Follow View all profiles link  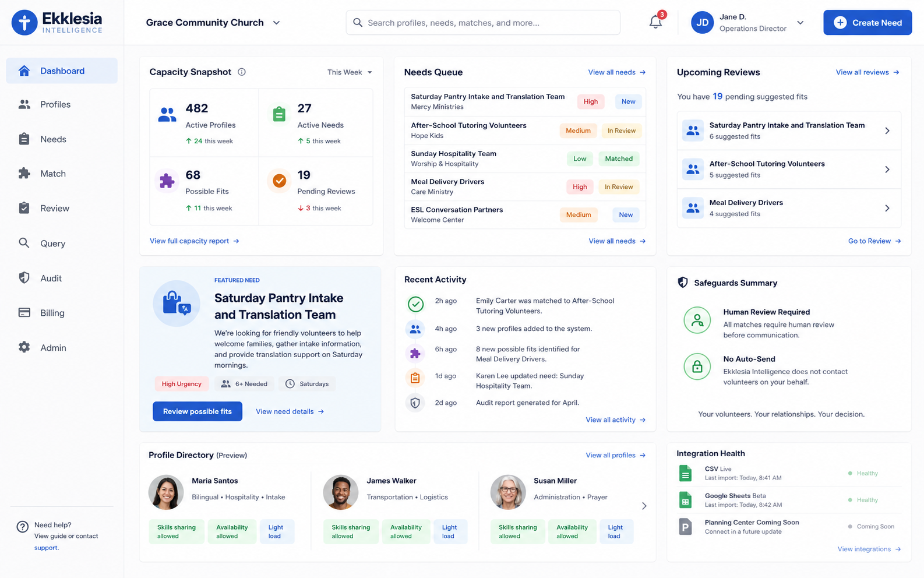click(616, 455)
